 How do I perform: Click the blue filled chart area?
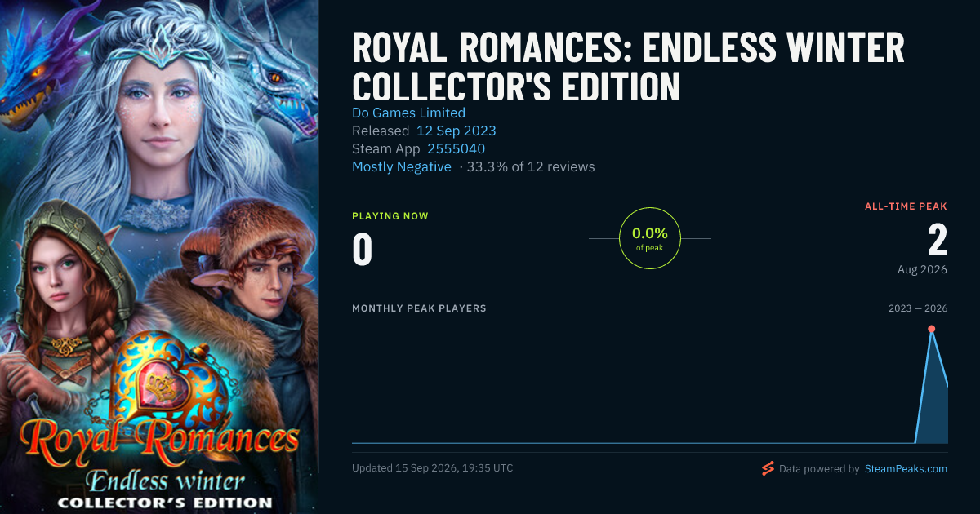point(933,400)
